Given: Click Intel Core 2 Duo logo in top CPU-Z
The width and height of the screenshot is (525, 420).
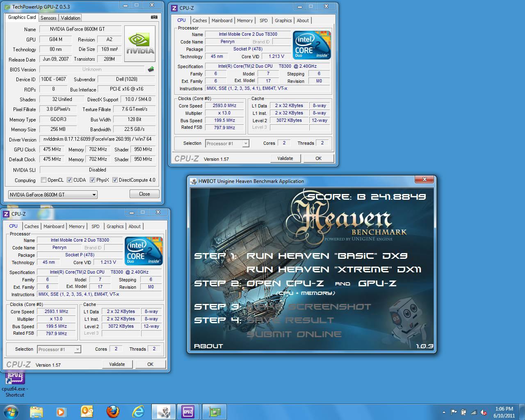Looking at the screenshot, I should 312,45.
